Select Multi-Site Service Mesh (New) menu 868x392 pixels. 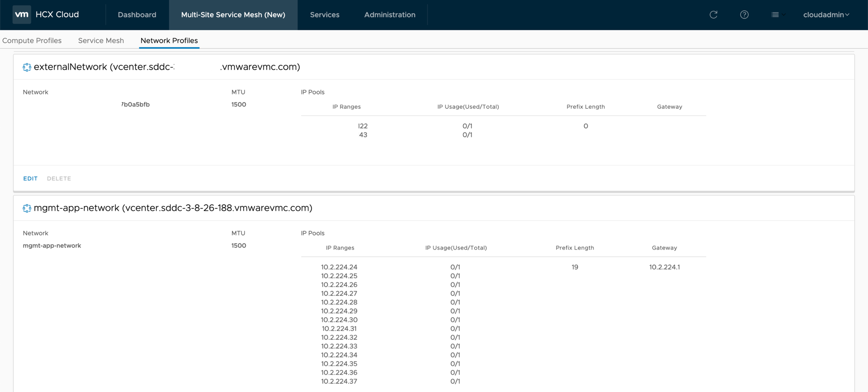coord(233,15)
